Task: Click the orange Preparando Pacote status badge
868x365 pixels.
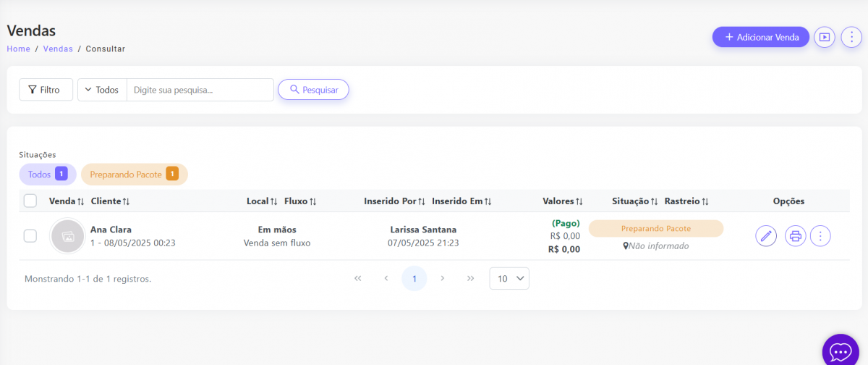Action: [655, 228]
